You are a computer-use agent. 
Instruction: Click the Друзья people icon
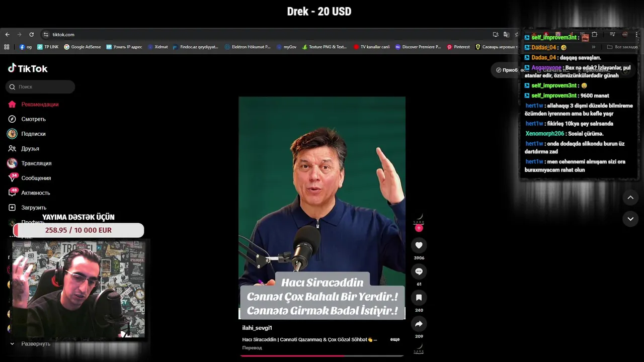pos(12,149)
